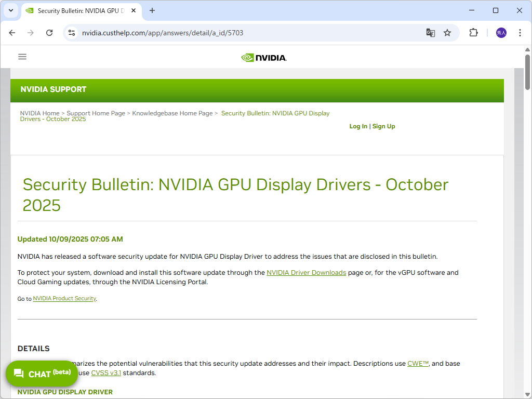Click the NVIDIA logo

tap(264, 58)
